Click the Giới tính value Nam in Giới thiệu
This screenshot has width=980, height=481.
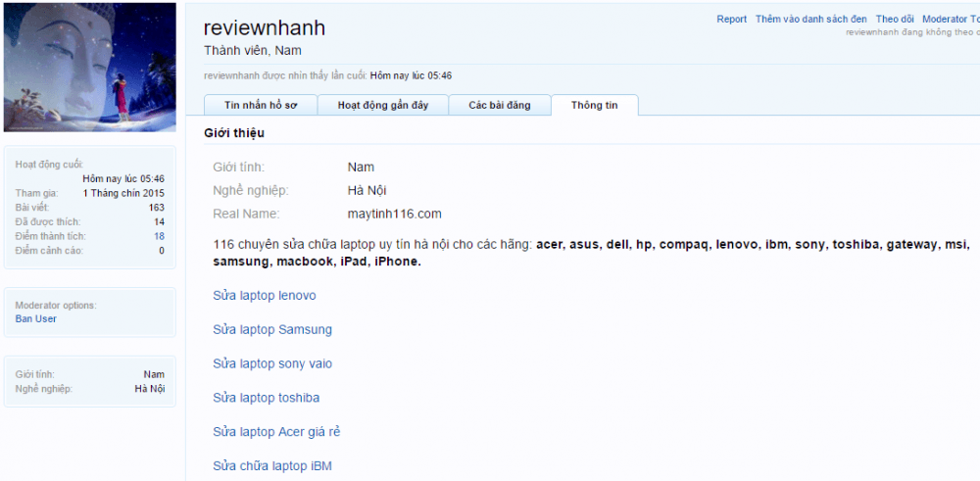click(361, 167)
